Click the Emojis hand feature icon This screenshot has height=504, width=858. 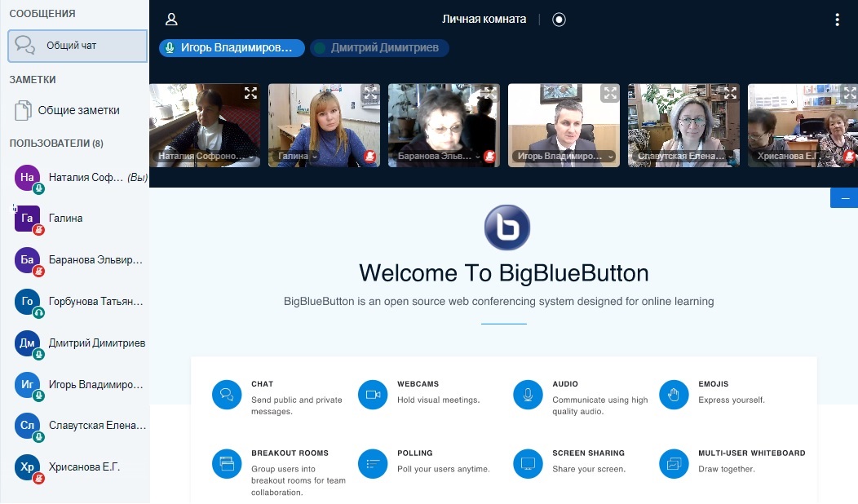674,395
